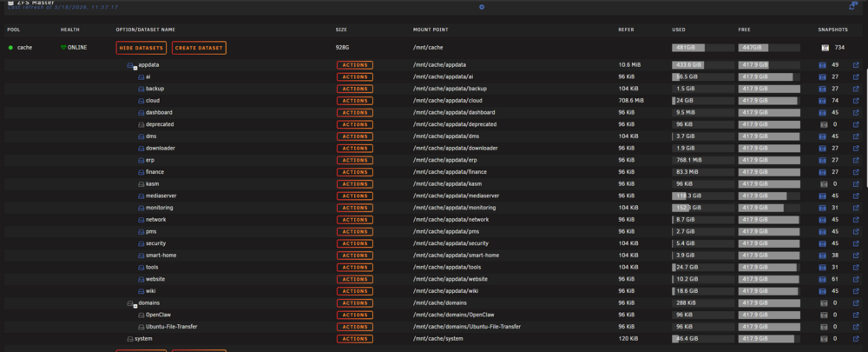This screenshot has height=352, width=868.
Task: Click the cache pool used space bar
Action: click(x=703, y=48)
